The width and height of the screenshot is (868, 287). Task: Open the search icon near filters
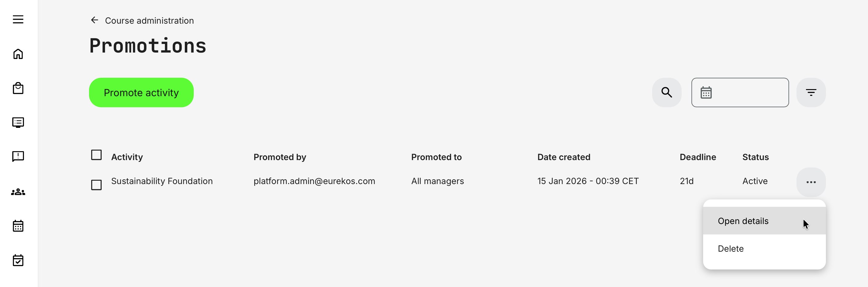coord(667,92)
